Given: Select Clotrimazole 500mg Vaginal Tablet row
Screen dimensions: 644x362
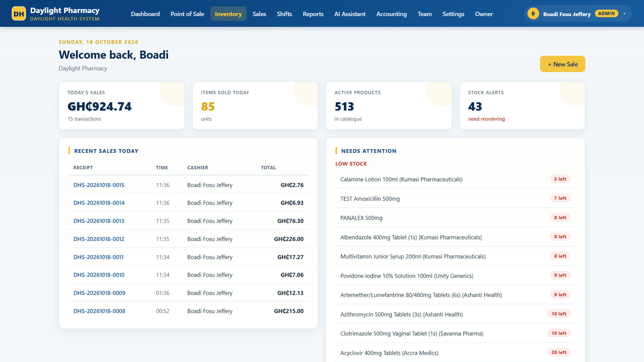Looking at the screenshot, I should tap(455, 333).
